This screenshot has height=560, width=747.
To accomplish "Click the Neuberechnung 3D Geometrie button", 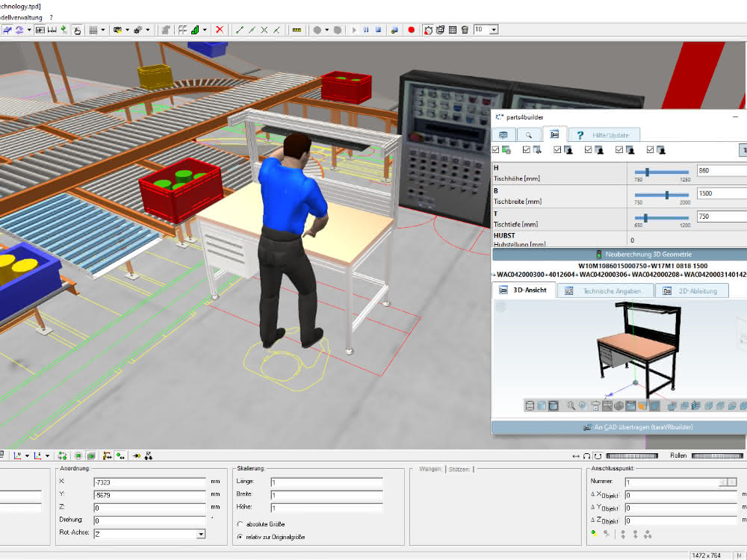I will [x=619, y=255].
